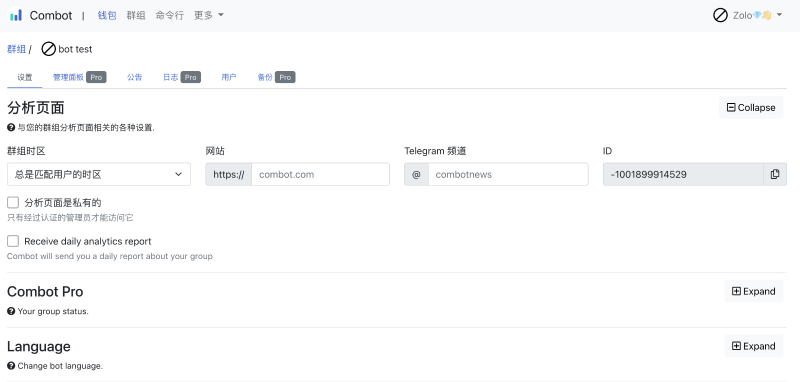Collapse the 分析页面 section
Viewport: 800px width, 382px height.
[x=751, y=108]
